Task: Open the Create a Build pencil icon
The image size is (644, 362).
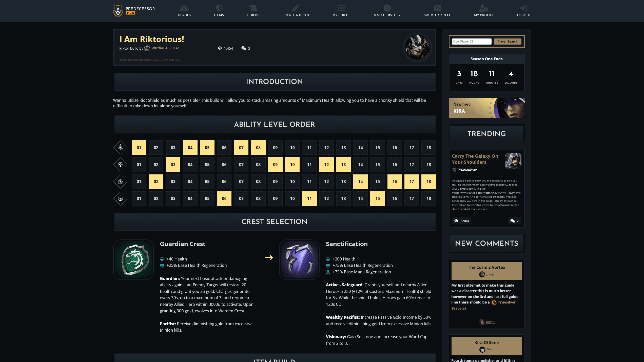Action: click(x=296, y=8)
